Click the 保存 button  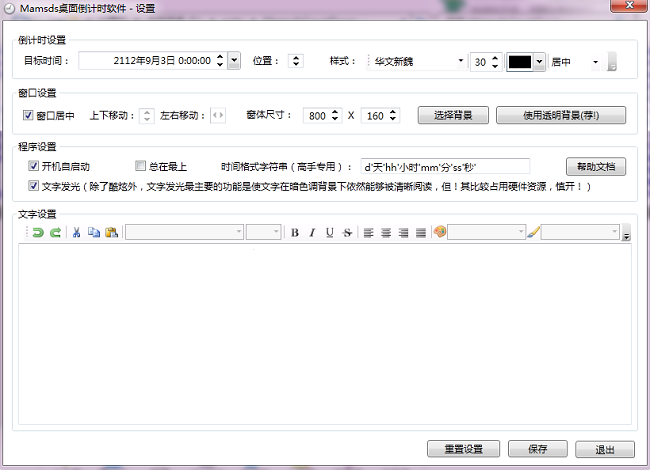click(x=538, y=449)
